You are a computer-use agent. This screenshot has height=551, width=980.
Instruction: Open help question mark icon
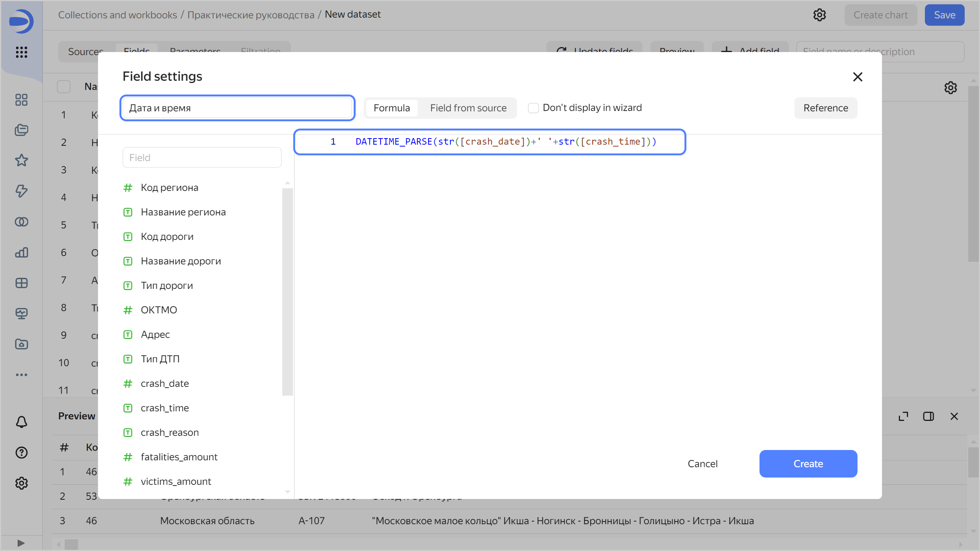(x=21, y=453)
